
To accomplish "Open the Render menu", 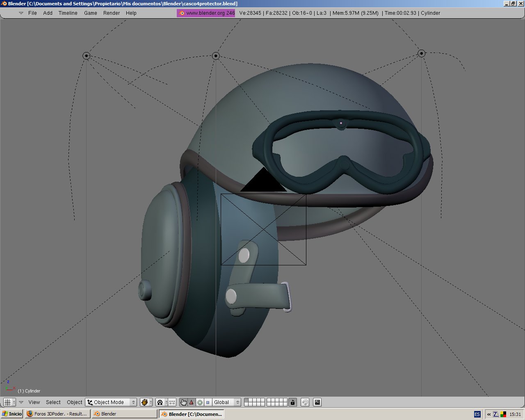I will (112, 13).
